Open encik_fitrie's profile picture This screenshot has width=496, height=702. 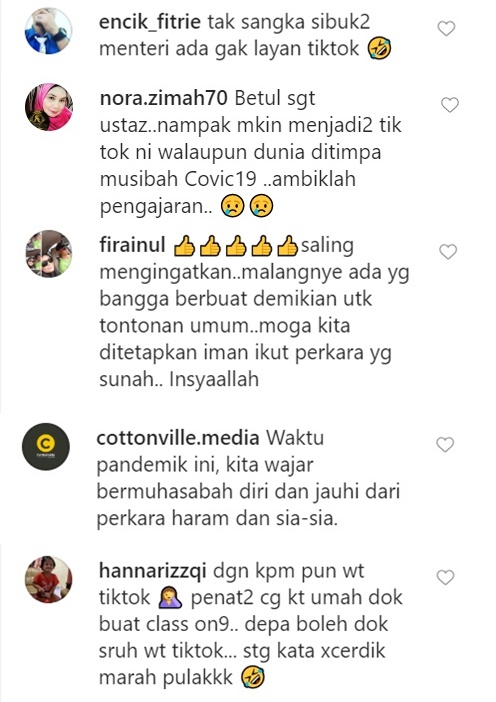tap(48, 31)
